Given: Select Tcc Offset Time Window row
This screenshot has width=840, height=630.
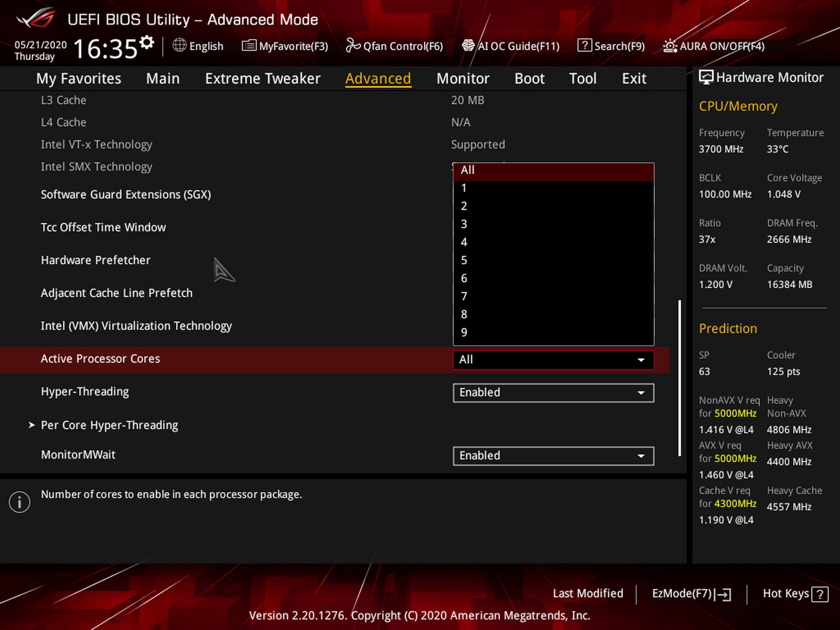Looking at the screenshot, I should pyautogui.click(x=103, y=228).
